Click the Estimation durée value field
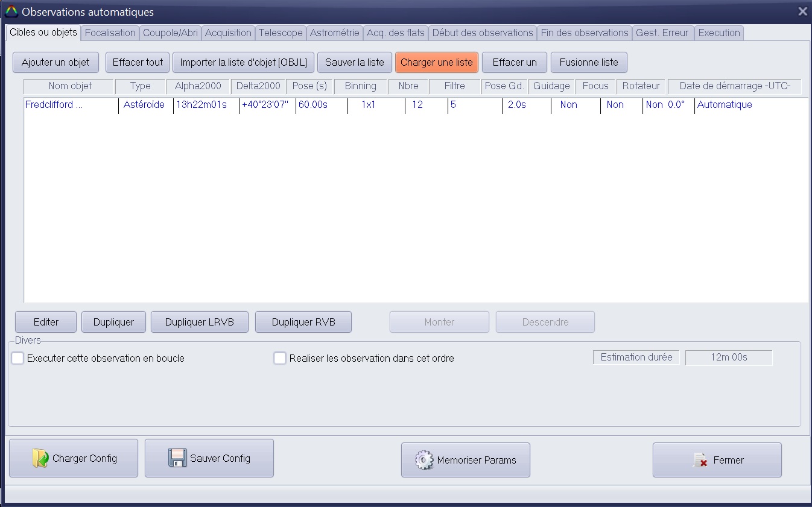 tap(728, 357)
